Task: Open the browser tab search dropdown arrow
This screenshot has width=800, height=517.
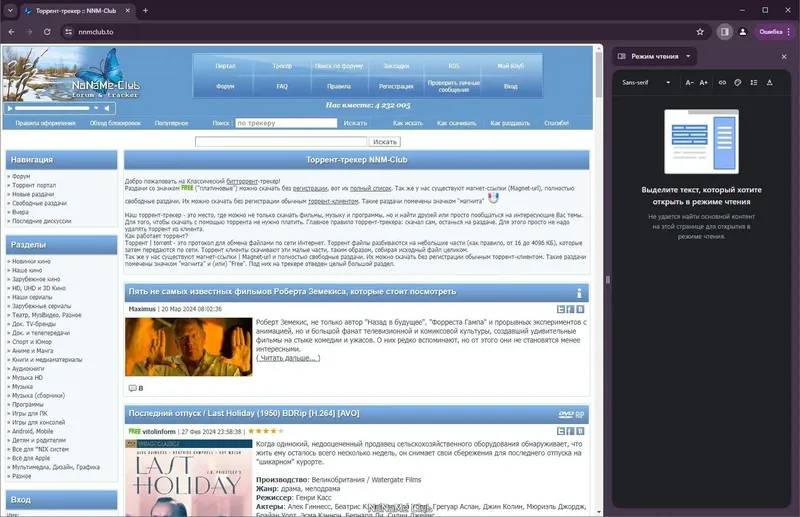Action: [x=10, y=10]
